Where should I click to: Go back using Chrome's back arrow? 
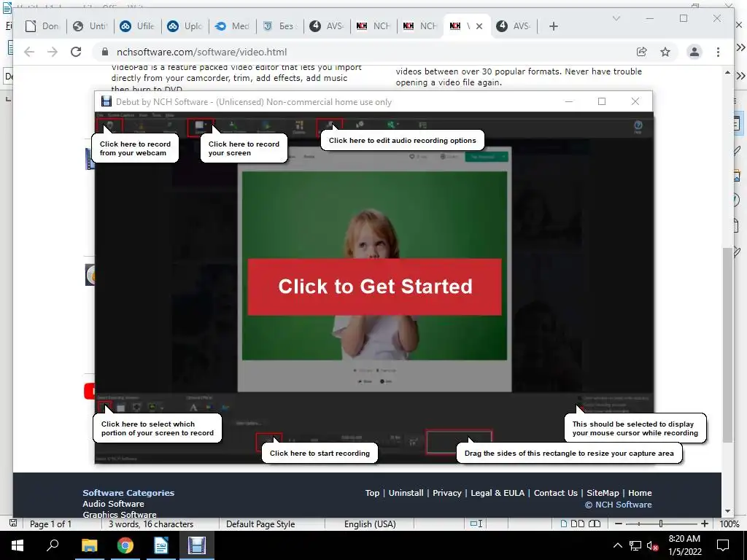tap(29, 52)
